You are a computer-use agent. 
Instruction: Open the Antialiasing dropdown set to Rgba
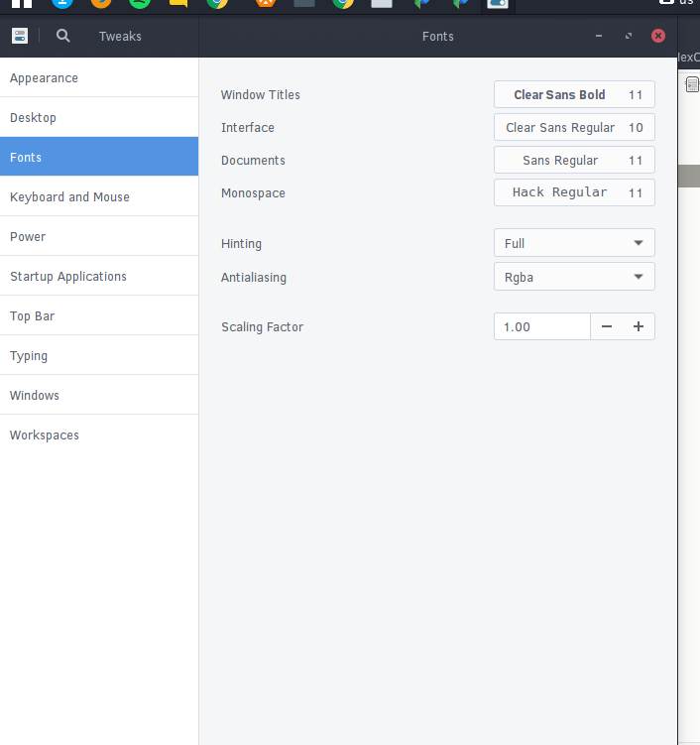point(574,277)
